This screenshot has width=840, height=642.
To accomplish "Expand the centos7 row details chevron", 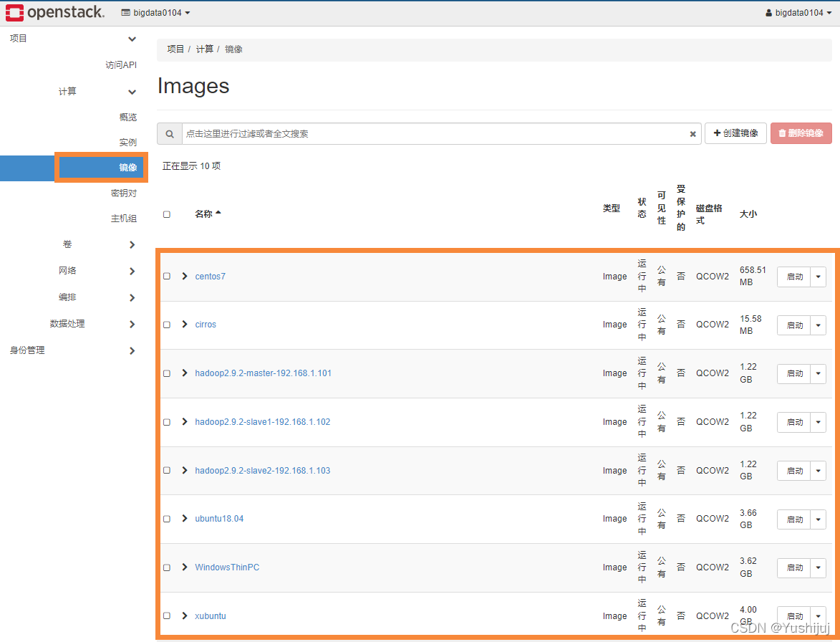I will coord(185,276).
